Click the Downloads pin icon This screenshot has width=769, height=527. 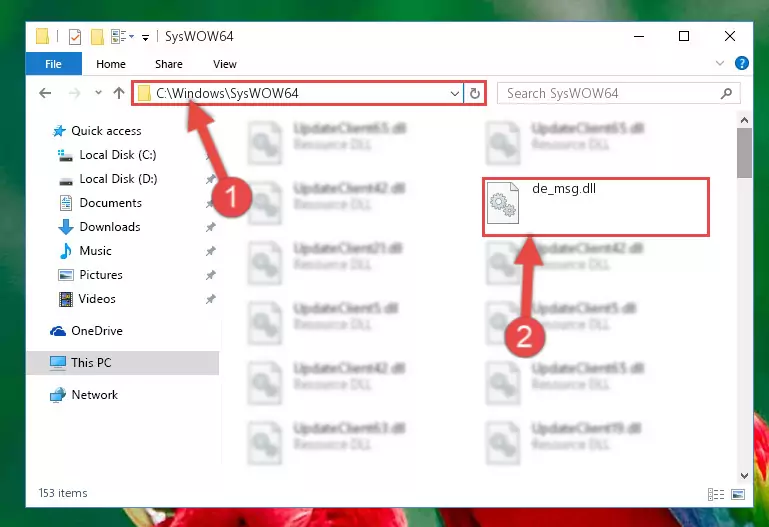[210, 227]
